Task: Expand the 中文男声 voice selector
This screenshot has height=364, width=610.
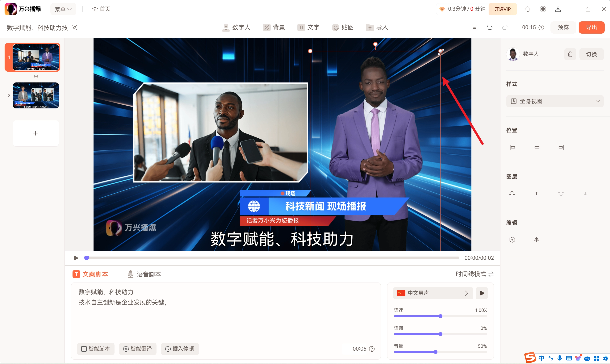Action: [433, 293]
